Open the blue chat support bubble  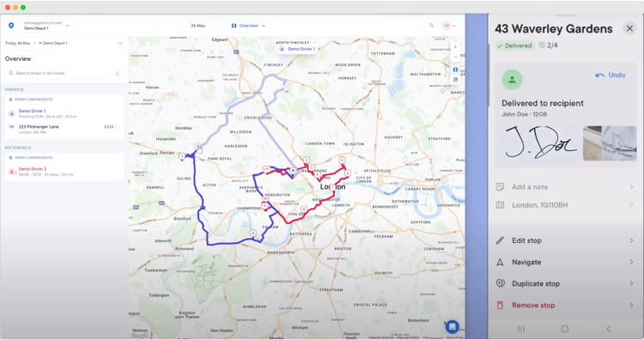tap(452, 327)
